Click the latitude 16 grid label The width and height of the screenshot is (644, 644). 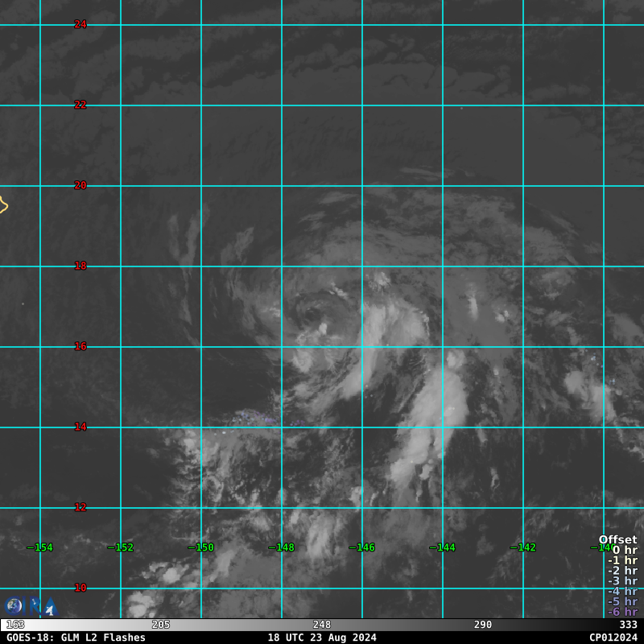point(80,346)
